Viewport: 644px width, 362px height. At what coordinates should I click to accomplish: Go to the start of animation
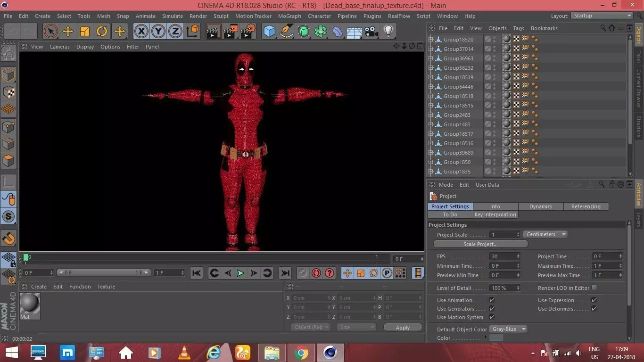[x=197, y=273]
